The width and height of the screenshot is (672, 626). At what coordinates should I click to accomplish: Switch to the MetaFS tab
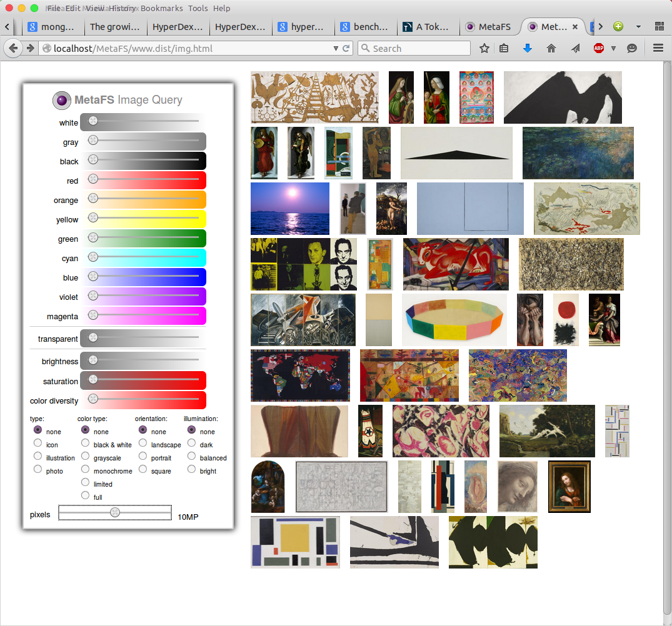point(488,26)
